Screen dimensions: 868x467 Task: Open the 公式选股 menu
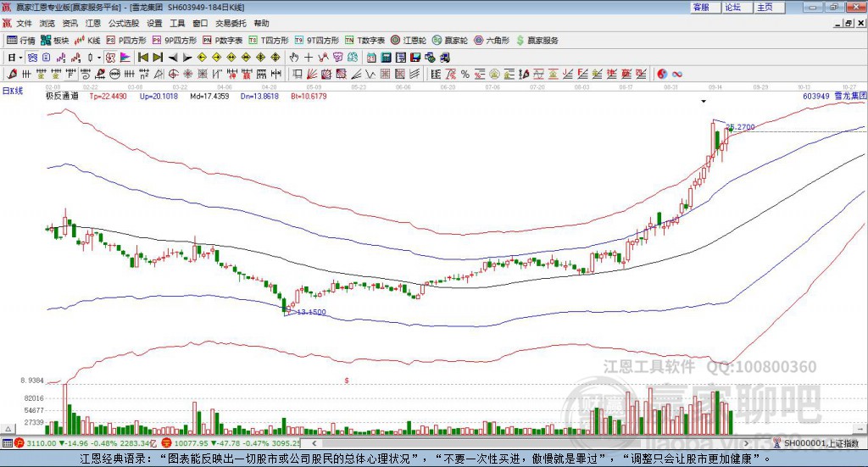coord(124,23)
